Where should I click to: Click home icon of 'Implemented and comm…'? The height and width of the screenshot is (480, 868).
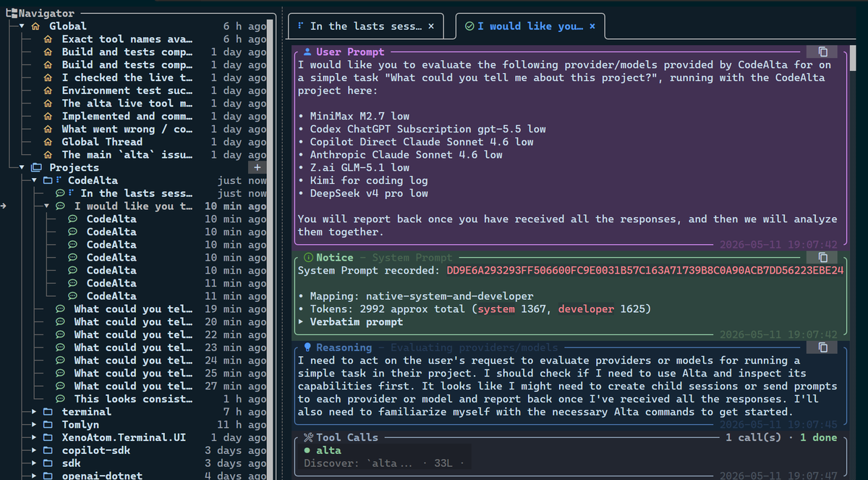pos(48,116)
